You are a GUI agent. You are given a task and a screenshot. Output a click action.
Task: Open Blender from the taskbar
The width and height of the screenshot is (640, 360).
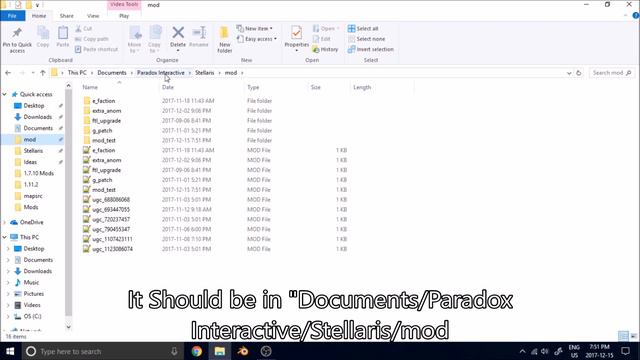[x=243, y=351]
